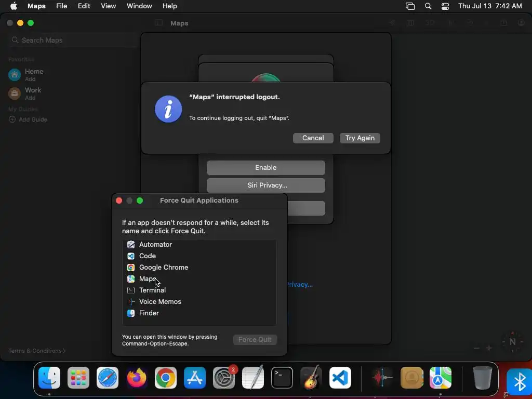Screen dimensions: 532x399
Task: Click the Siri Privacy… button
Action: [265, 185]
